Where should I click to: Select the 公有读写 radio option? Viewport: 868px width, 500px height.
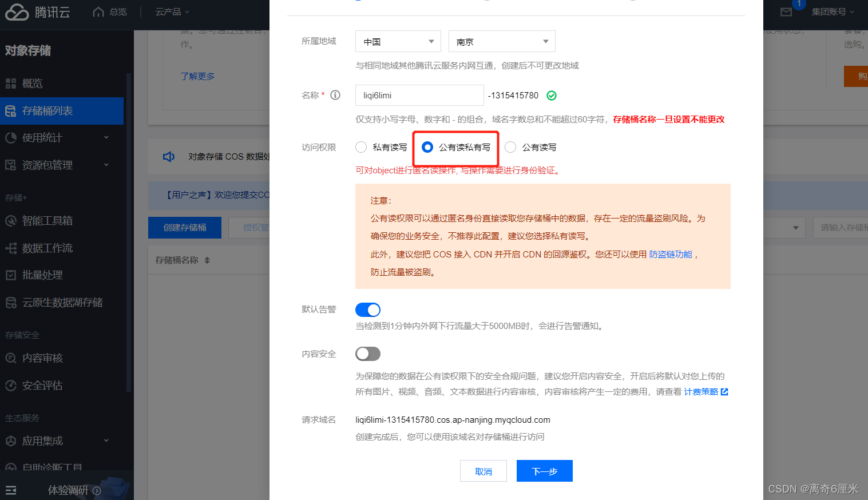[510, 147]
